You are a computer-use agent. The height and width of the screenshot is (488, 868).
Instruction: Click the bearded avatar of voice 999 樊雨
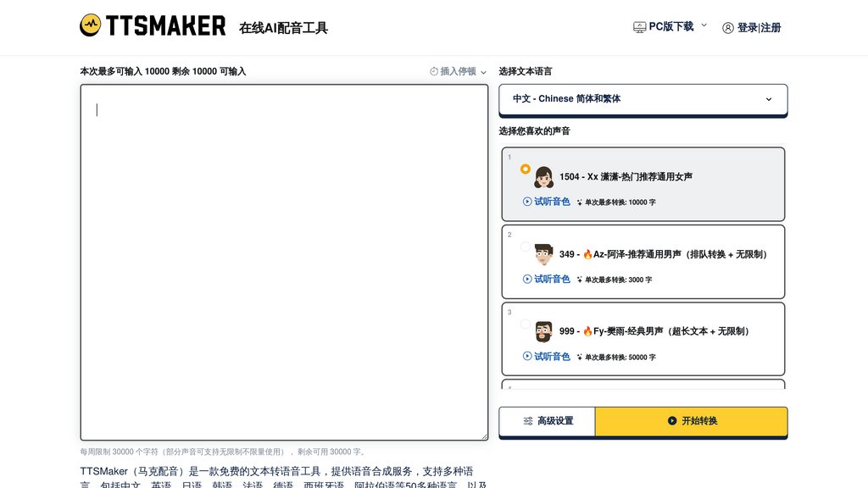coord(543,332)
